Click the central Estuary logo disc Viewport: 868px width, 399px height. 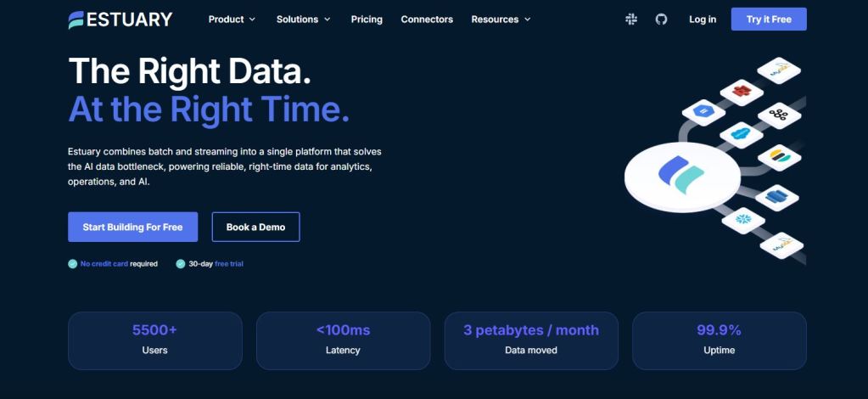tap(682, 177)
